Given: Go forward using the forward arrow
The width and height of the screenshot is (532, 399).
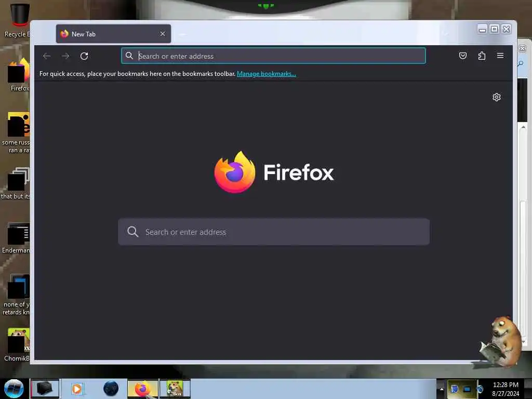Looking at the screenshot, I should [x=65, y=56].
